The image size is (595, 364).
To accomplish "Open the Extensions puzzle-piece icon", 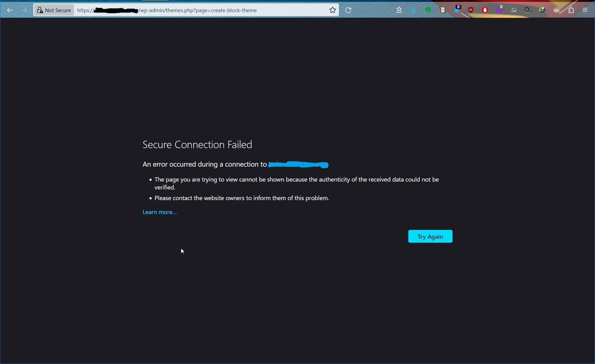I will coord(571,10).
